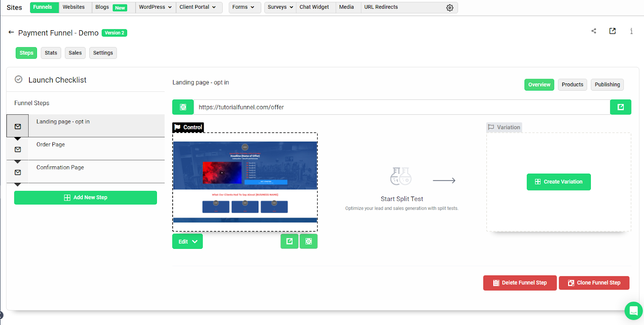Screen dimensions: 644x325
Task: Toggle the Launch Checklist check circle
Action: 19,79
